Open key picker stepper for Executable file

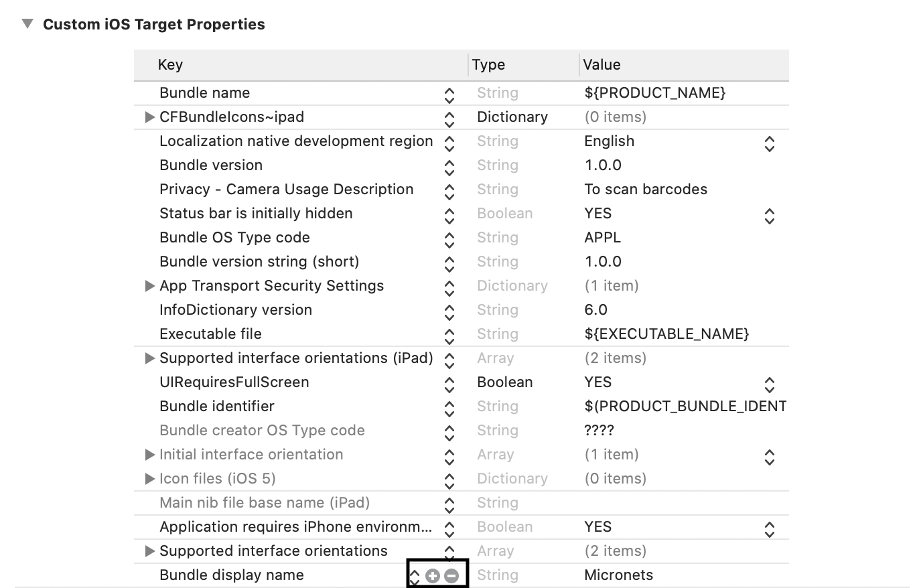[449, 336]
